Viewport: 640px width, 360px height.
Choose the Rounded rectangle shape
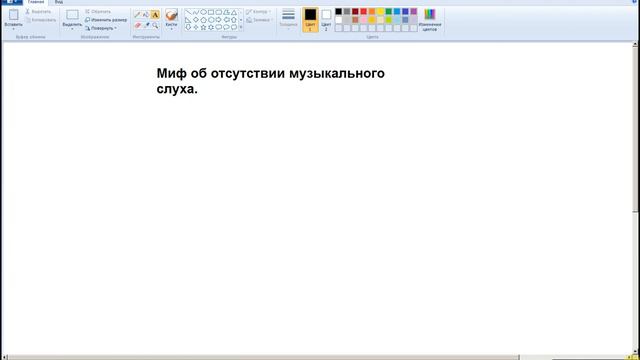pos(218,12)
